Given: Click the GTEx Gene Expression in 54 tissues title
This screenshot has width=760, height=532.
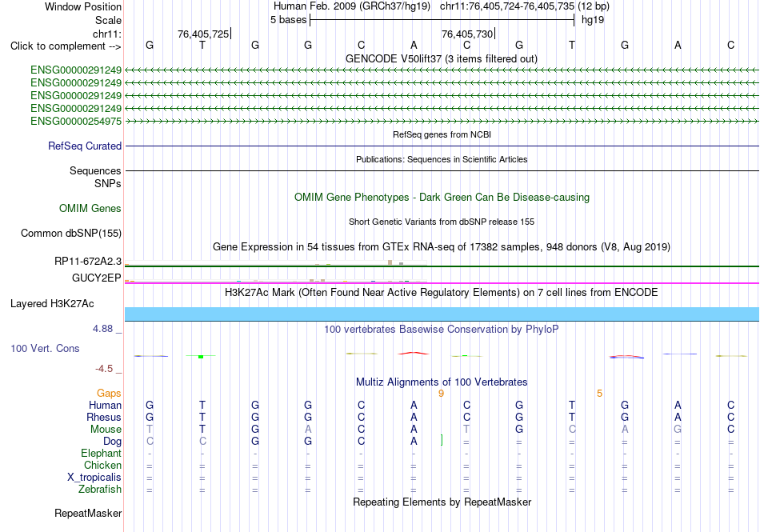Looking at the screenshot, I should click(x=442, y=247).
